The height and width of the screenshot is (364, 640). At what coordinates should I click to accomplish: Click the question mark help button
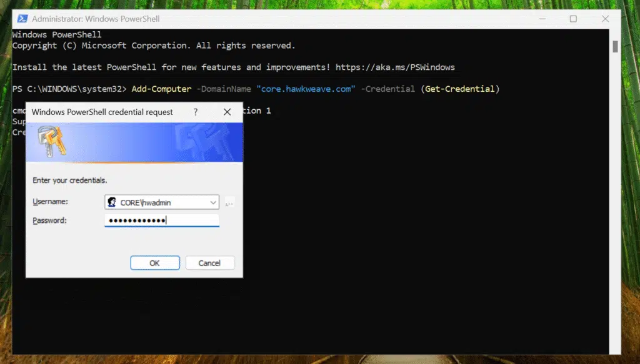click(196, 112)
